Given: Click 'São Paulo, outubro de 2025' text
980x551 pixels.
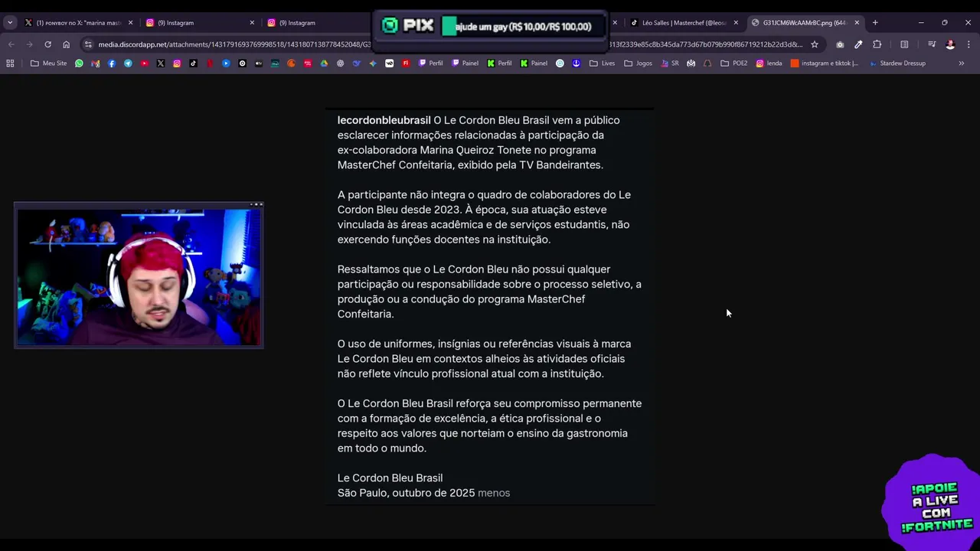Looking at the screenshot, I should pos(406,493).
